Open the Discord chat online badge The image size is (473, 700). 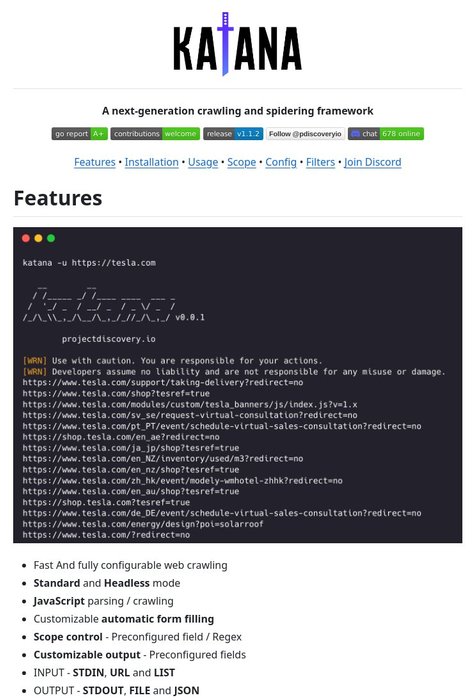click(386, 134)
